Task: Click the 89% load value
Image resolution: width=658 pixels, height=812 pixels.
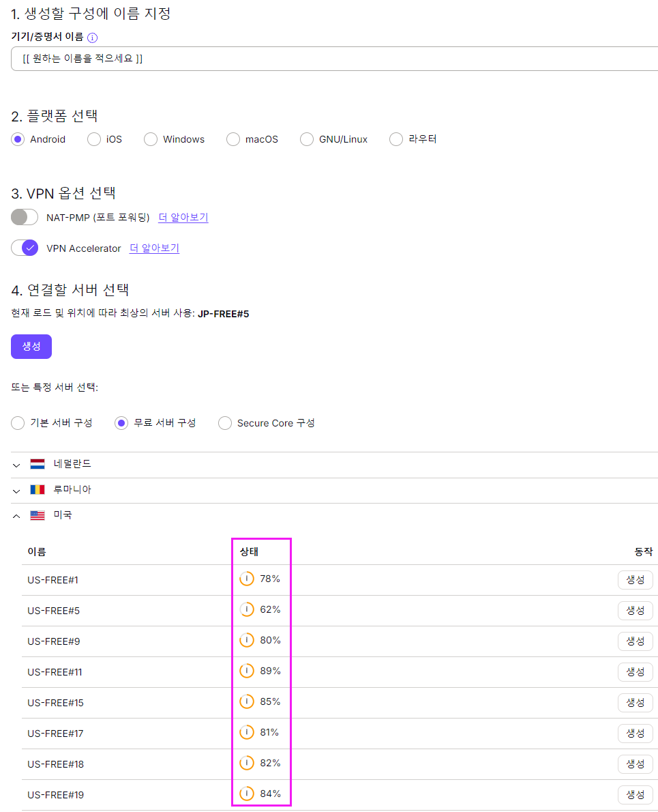Action: click(x=270, y=671)
